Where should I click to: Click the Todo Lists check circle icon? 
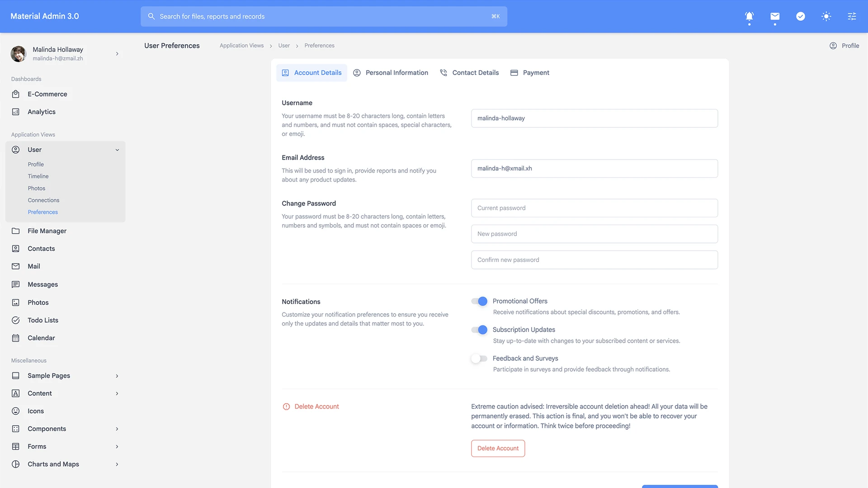click(16, 320)
